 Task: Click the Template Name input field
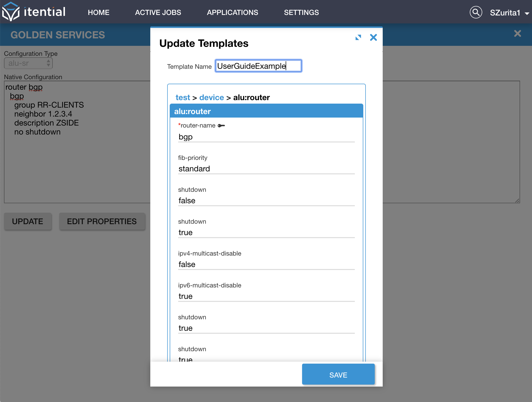(258, 66)
